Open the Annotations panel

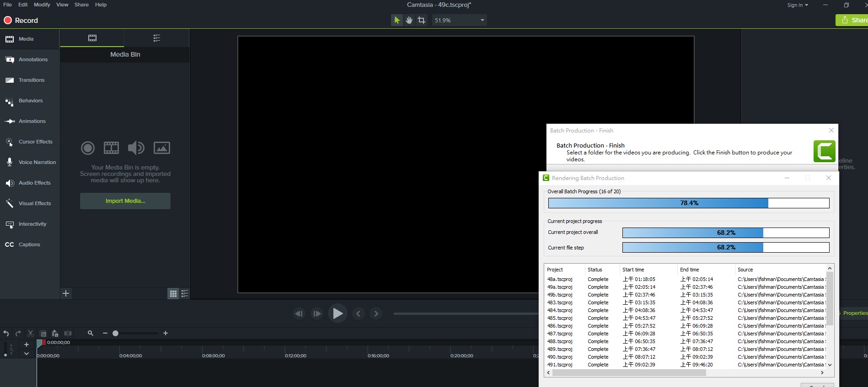pos(30,59)
